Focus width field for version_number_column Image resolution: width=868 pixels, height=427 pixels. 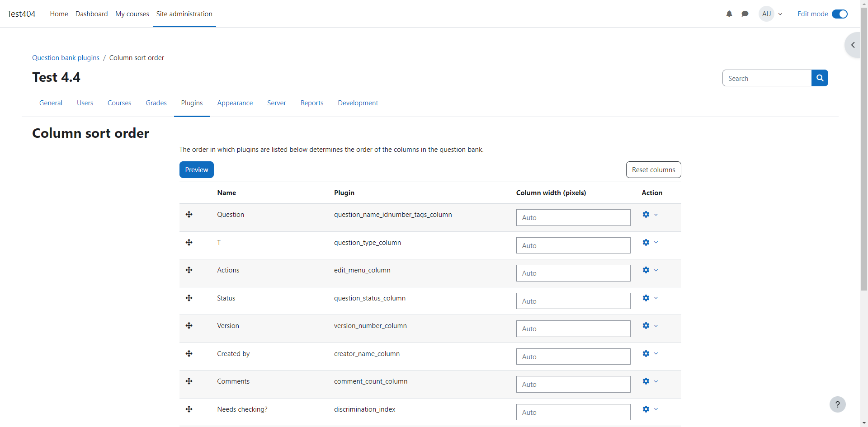click(x=573, y=329)
